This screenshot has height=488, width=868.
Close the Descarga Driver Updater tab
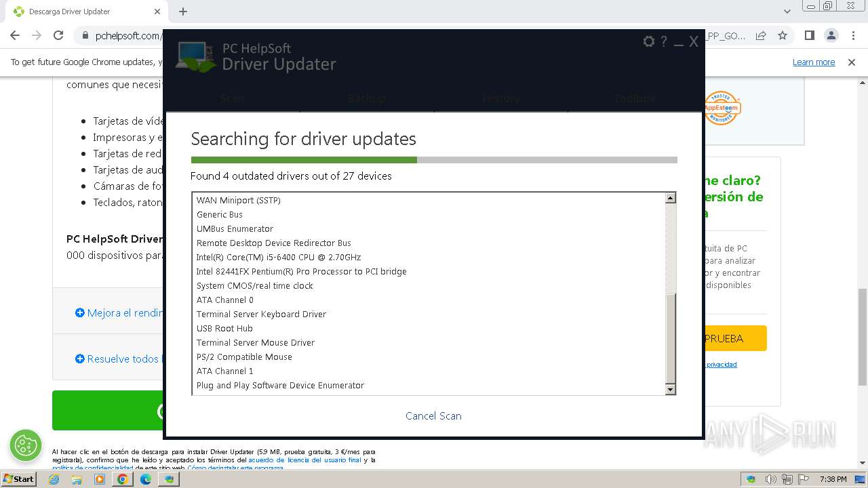[157, 12]
